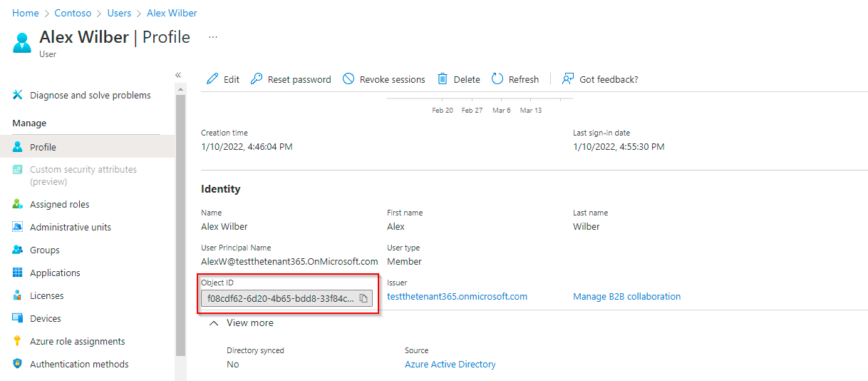Click the Profile sidebar person icon
Image resolution: width=868 pixels, height=381 pixels.
(18, 147)
